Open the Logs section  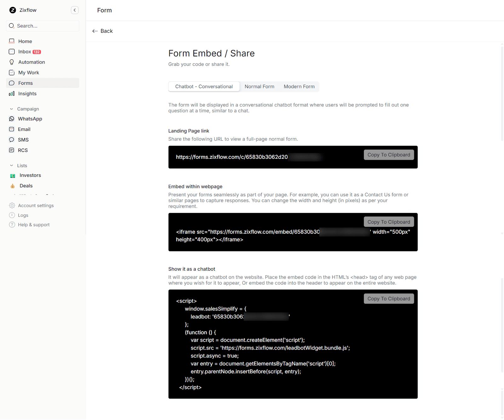coord(23,215)
